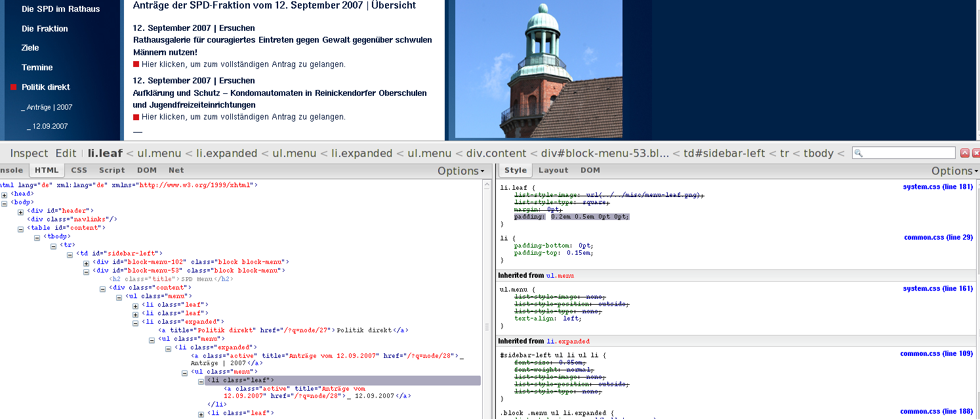Click red square bullet beside Politik direkt
Screen dimensions: 980x419
pyautogui.click(x=13, y=87)
